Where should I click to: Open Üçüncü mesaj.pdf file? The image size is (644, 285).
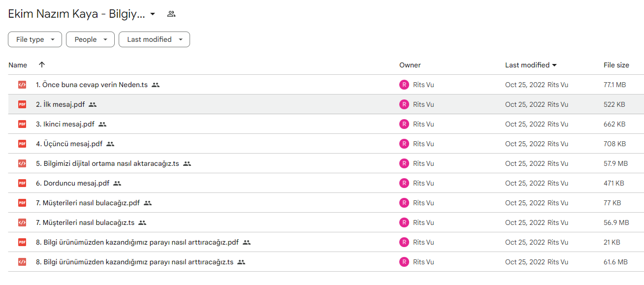coord(69,144)
